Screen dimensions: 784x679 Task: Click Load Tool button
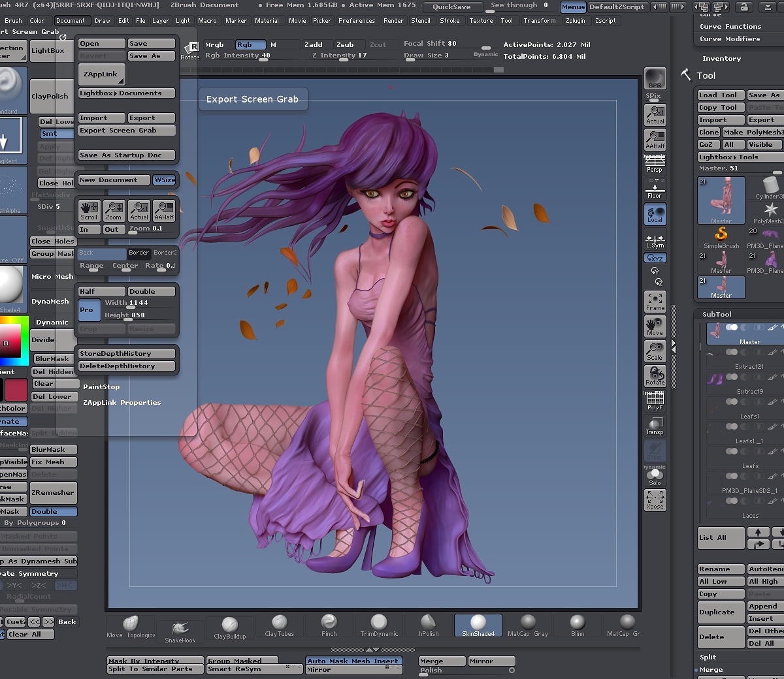click(x=721, y=95)
